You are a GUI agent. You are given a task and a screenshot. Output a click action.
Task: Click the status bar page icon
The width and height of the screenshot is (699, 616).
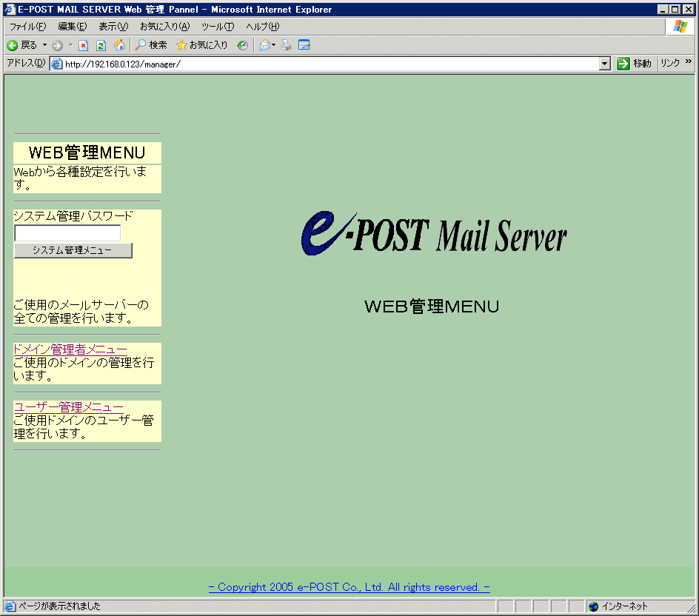coord(10,606)
